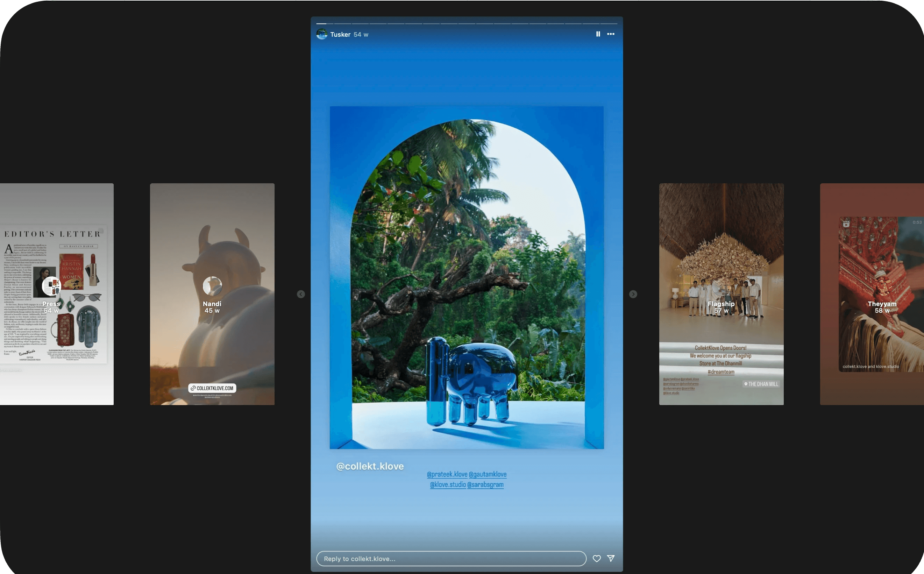Open the @prateek.klove mention link
The image size is (924, 574).
tap(447, 474)
